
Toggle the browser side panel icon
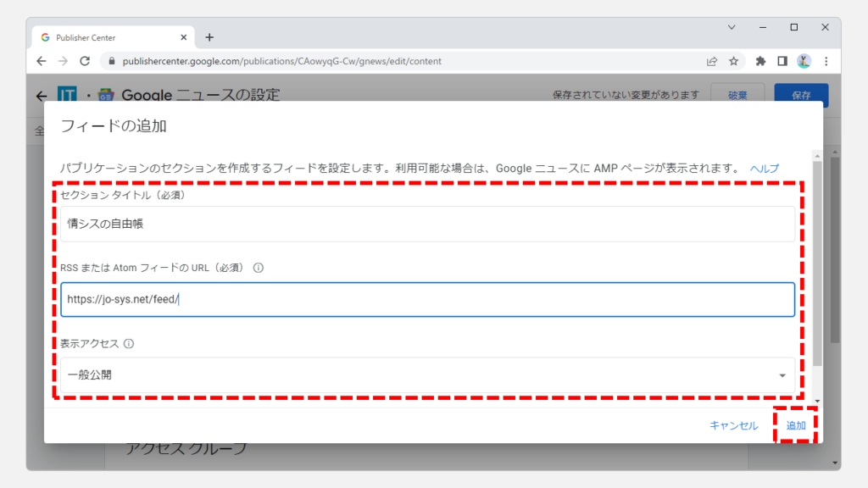[x=782, y=61]
